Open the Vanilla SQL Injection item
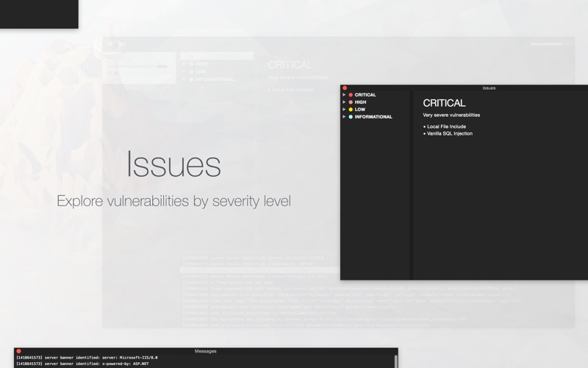The width and height of the screenshot is (588, 368). pyautogui.click(x=448, y=134)
